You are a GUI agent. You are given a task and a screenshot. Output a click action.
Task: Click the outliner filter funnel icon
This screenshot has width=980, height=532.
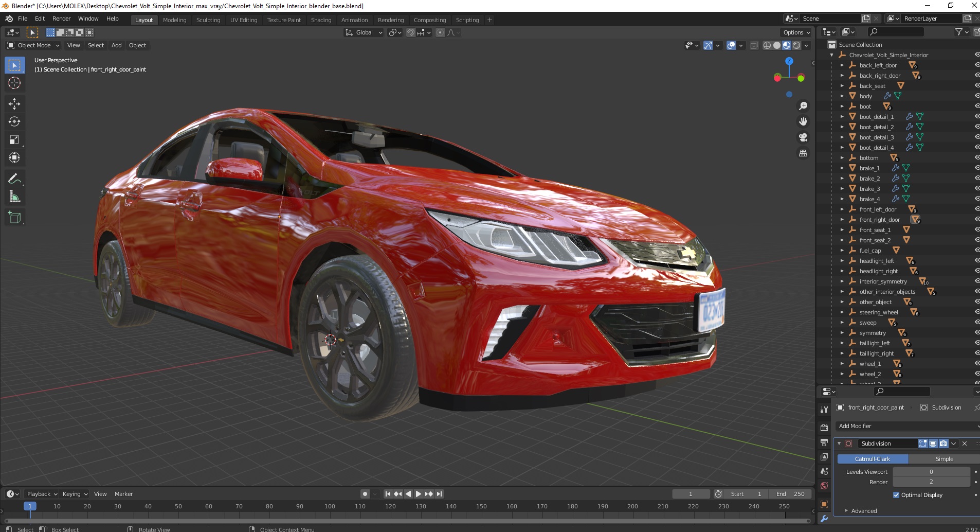tap(959, 32)
